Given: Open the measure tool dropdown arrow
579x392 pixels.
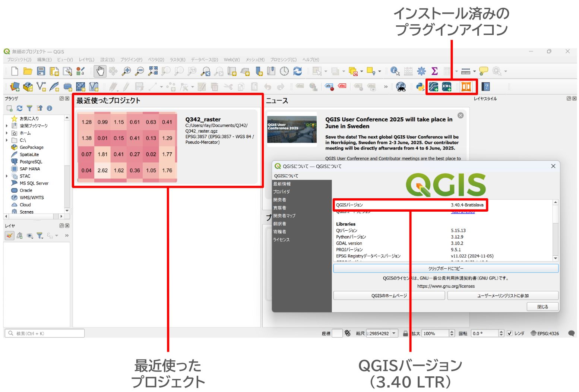Looking at the screenshot, I should coord(474,71).
